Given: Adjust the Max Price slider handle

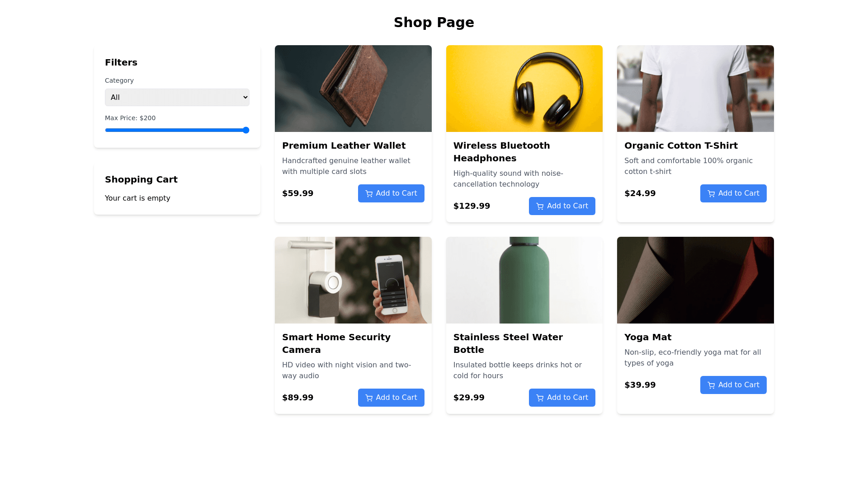Looking at the screenshot, I should tap(246, 130).
